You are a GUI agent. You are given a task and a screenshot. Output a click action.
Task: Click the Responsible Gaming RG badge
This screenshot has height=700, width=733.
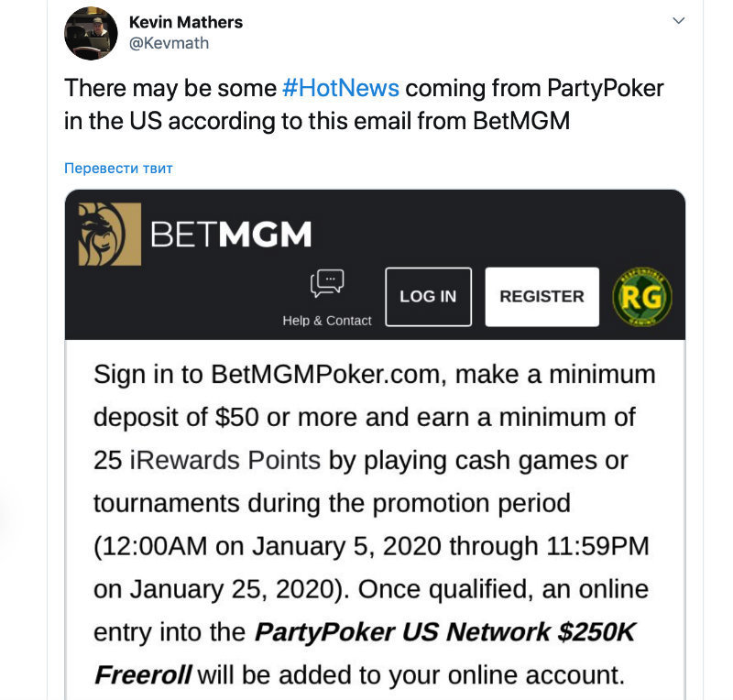point(641,296)
